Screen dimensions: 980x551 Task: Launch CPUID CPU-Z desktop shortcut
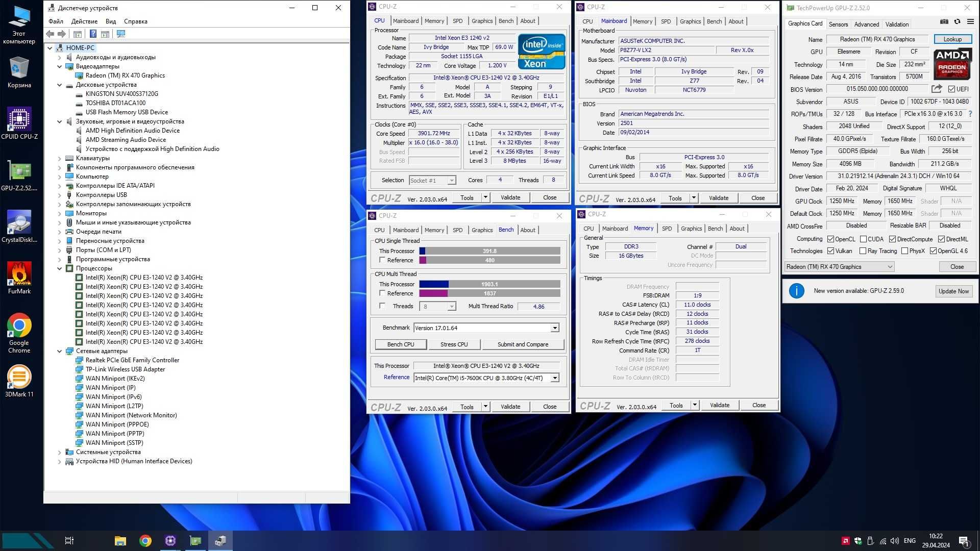click(x=19, y=123)
